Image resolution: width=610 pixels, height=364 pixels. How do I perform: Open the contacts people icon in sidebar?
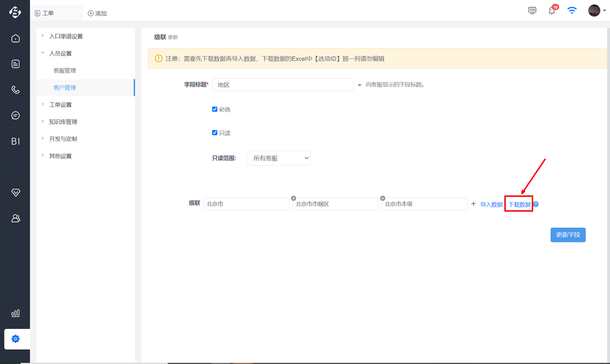pos(15,218)
